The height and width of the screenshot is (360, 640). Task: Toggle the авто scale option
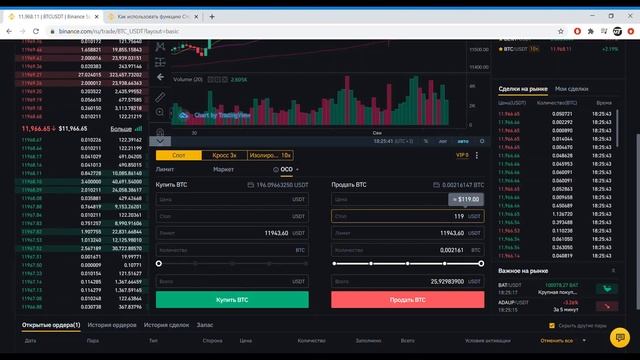(x=463, y=141)
